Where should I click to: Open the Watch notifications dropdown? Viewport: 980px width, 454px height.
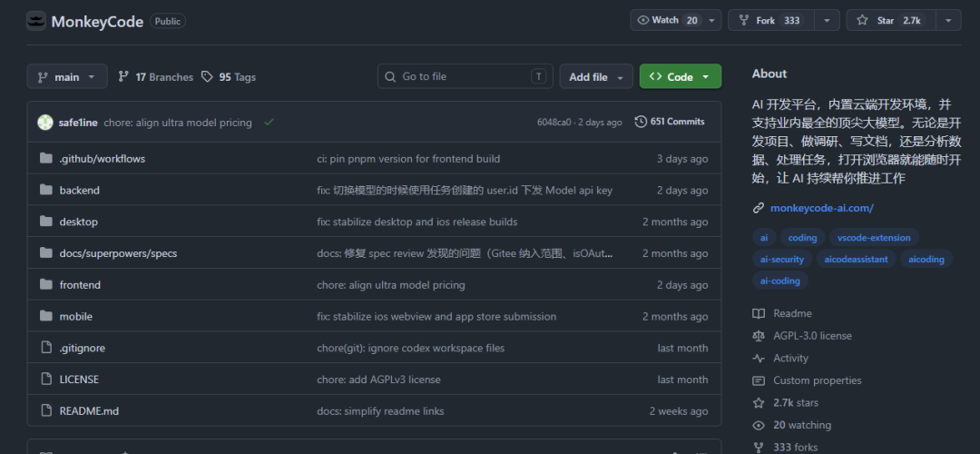pyautogui.click(x=676, y=20)
